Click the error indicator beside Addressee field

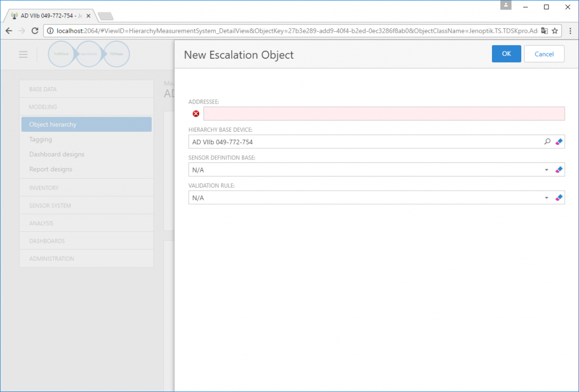[196, 113]
